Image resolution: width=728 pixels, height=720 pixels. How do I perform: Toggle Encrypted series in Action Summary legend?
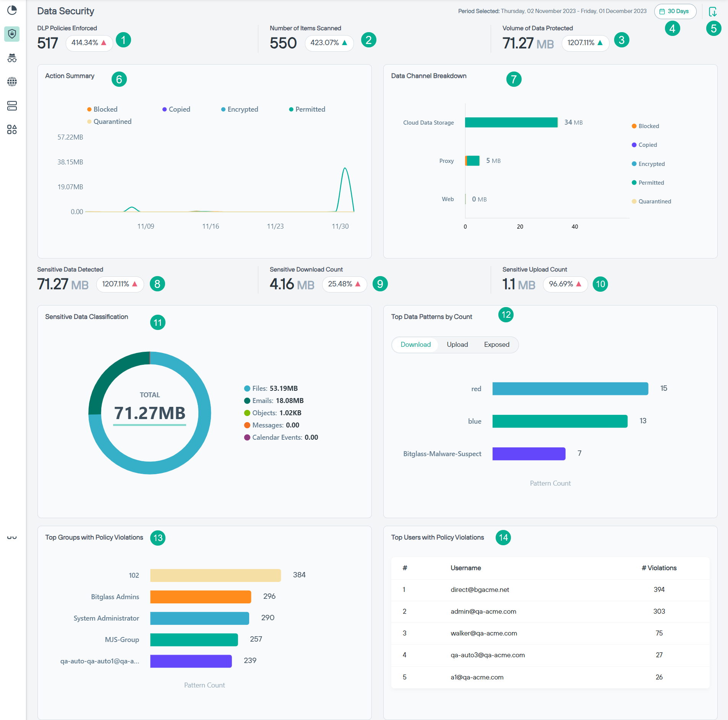240,109
